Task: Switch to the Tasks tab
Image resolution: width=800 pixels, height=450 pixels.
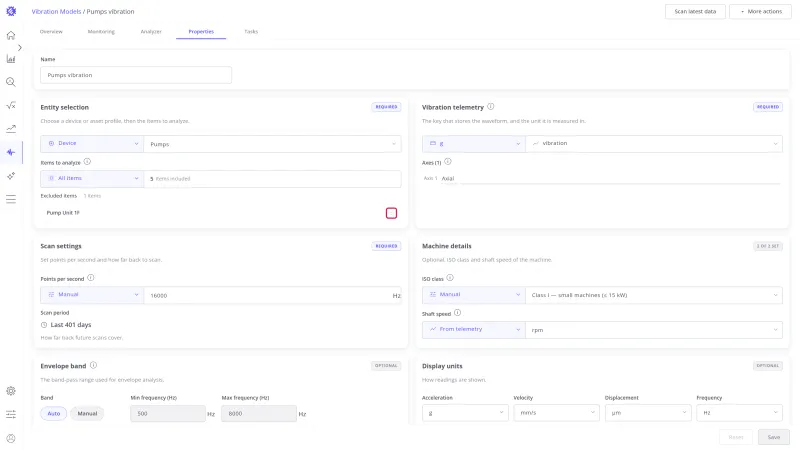Action: [x=251, y=32]
